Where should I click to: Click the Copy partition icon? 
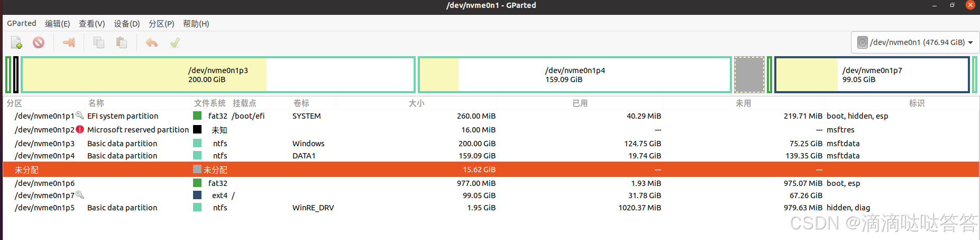(x=99, y=42)
